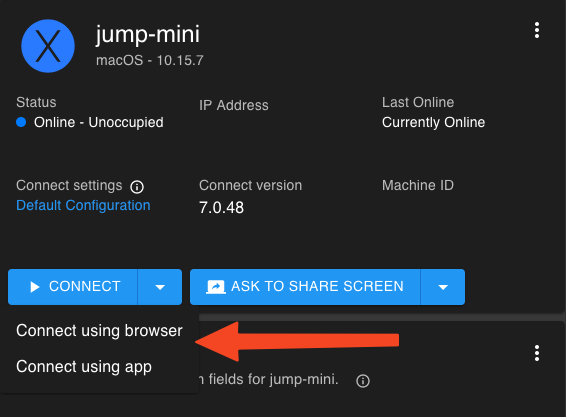
Task: Click ASK TO SHARE SCREEN button
Action: pyautogui.click(x=305, y=287)
